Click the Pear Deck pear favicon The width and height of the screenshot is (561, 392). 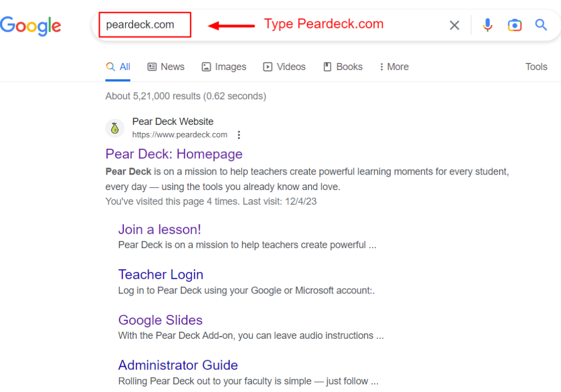(x=115, y=128)
